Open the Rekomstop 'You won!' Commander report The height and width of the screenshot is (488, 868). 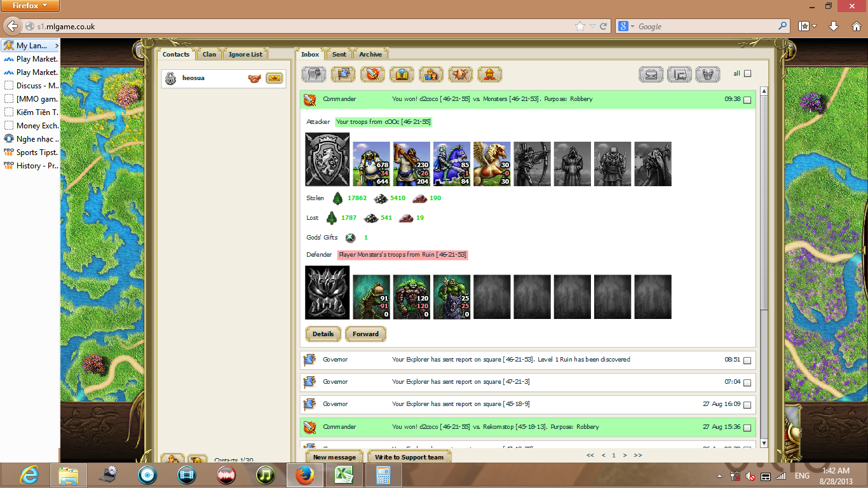click(527, 428)
